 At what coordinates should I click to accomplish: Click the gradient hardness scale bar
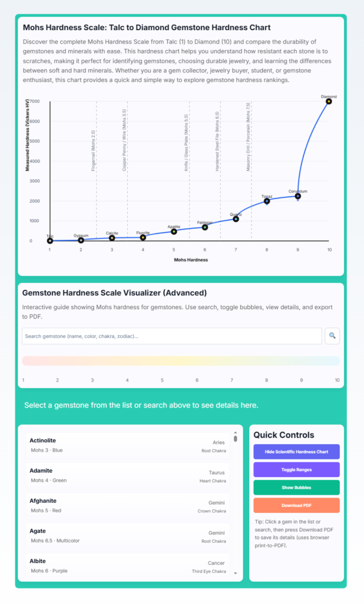pyautogui.click(x=181, y=361)
